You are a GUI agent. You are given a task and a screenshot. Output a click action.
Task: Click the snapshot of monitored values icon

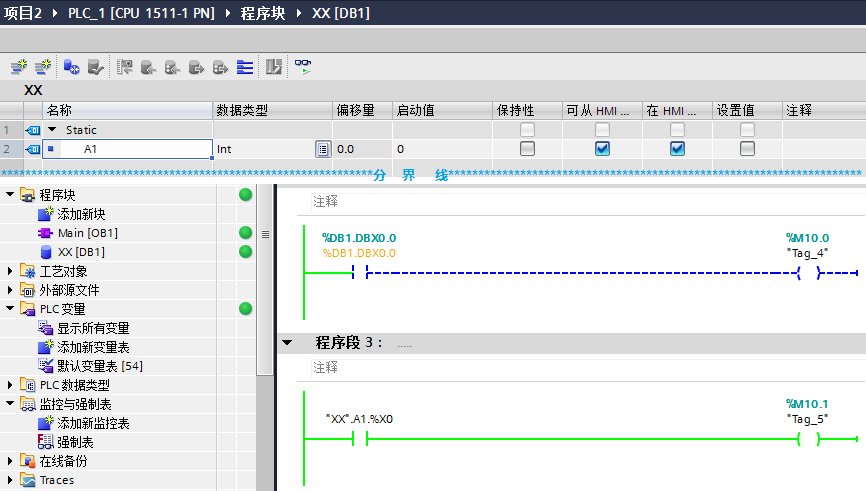[124, 67]
